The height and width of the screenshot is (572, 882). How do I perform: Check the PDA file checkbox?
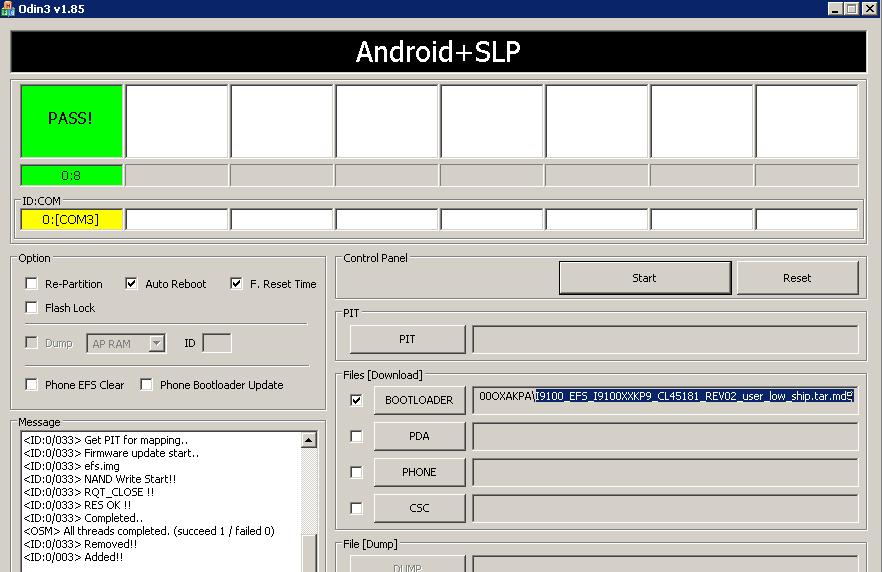356,436
